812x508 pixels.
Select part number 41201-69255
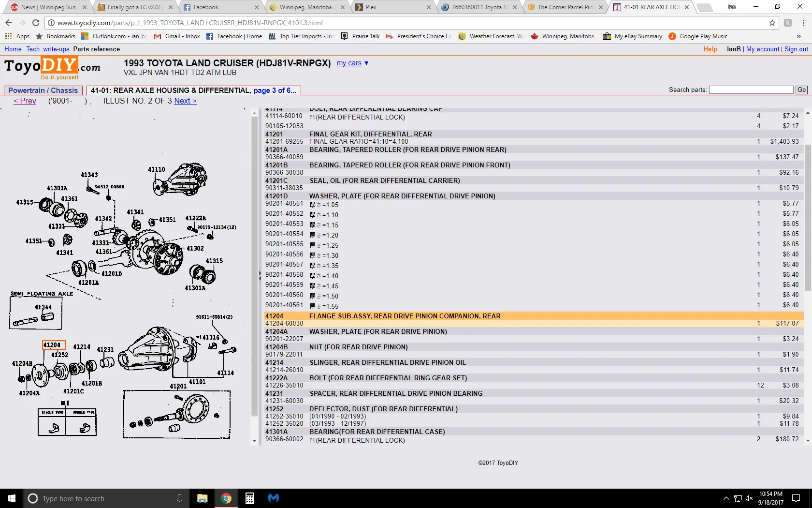click(x=284, y=142)
